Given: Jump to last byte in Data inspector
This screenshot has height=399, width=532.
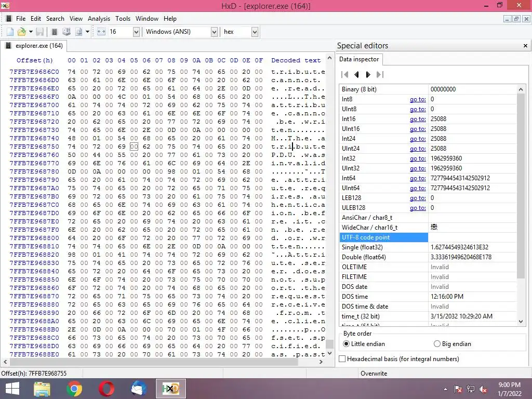Looking at the screenshot, I should coord(380,74).
